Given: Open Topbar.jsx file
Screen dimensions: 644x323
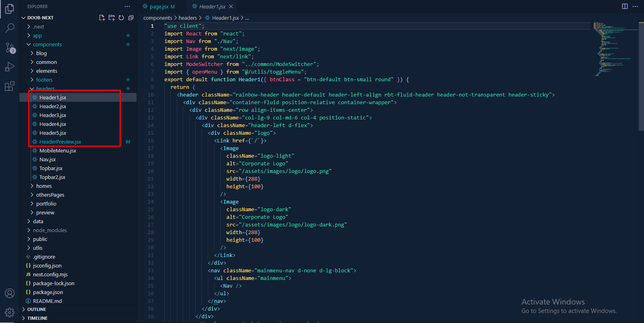Looking at the screenshot, I should pos(78,168).
